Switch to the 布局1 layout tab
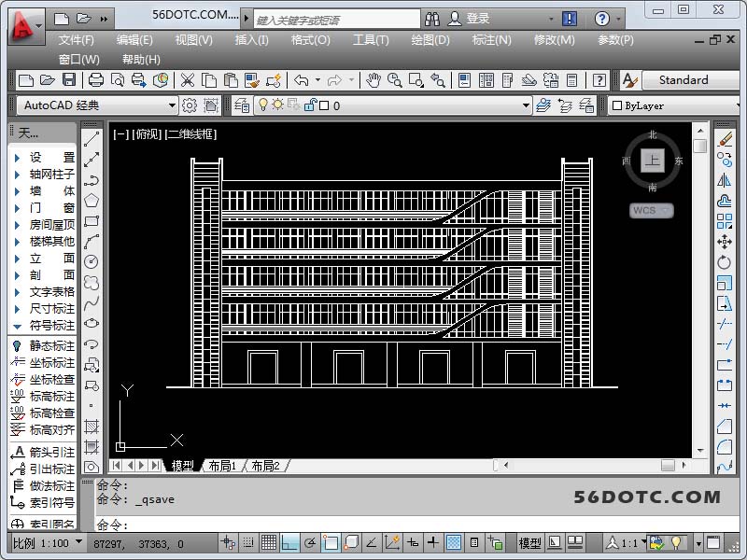Image resolution: width=747 pixels, height=560 pixels. (x=222, y=465)
